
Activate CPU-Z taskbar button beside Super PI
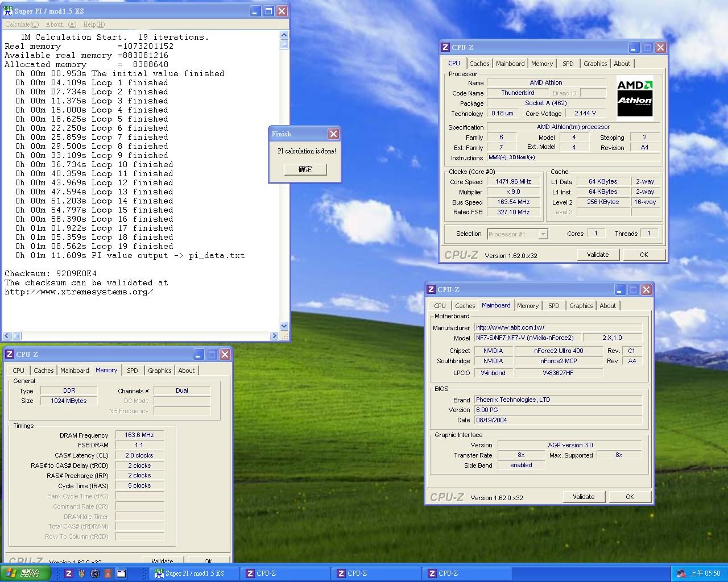(285, 573)
